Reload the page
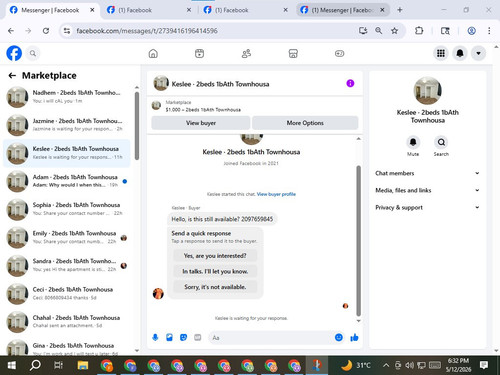 (x=46, y=31)
